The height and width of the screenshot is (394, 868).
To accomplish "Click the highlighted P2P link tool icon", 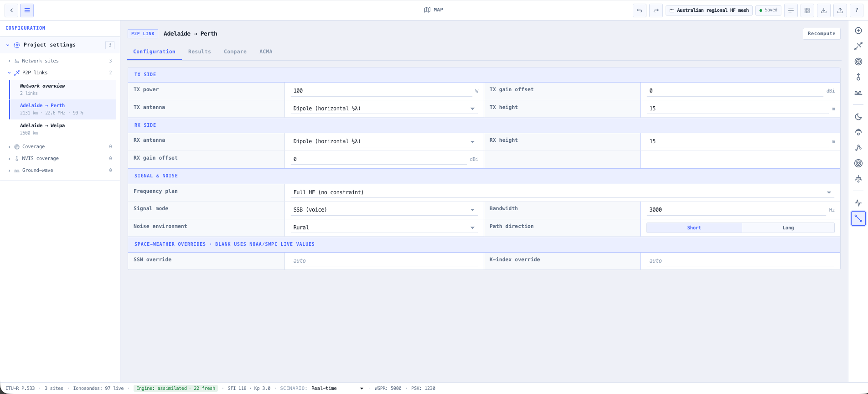I will tap(858, 218).
